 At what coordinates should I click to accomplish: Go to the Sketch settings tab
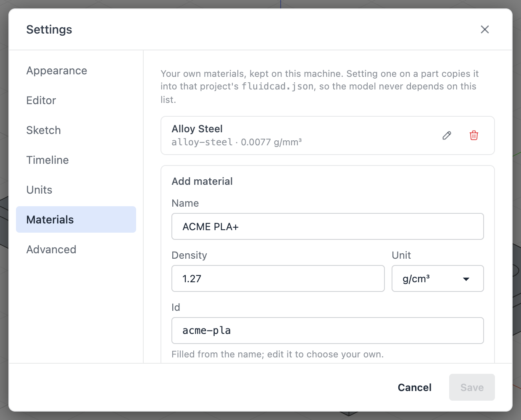pos(76,130)
